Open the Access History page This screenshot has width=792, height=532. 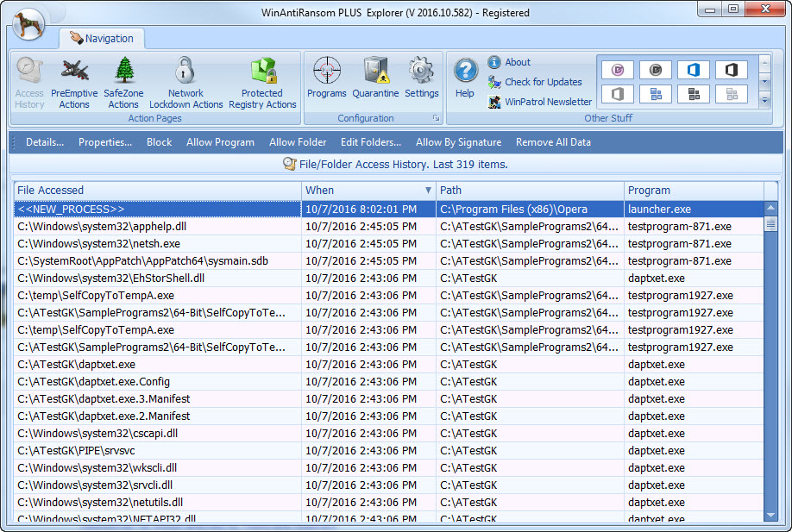(x=29, y=84)
